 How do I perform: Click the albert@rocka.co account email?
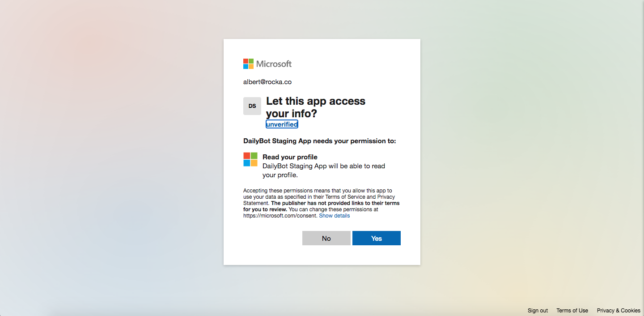[x=267, y=82]
